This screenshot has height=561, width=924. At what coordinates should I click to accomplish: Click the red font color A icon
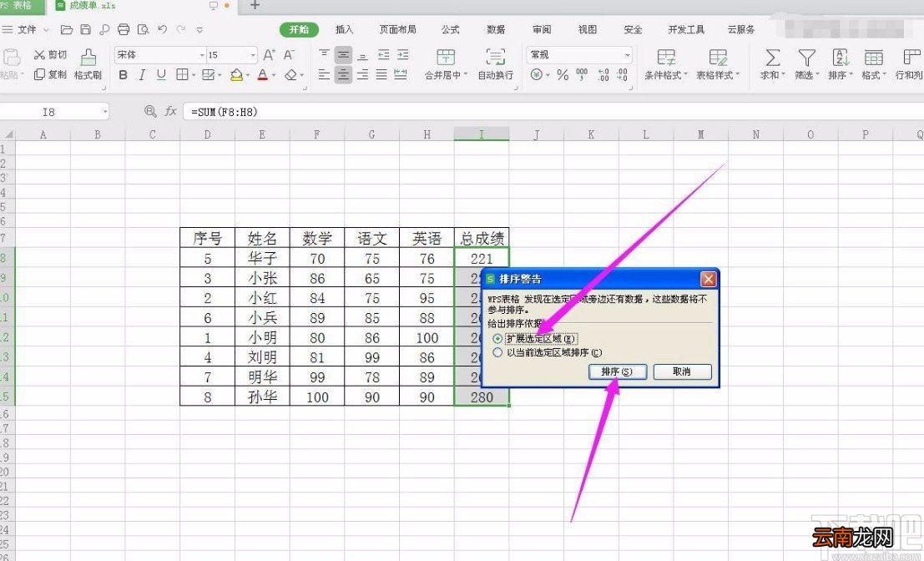(262, 75)
